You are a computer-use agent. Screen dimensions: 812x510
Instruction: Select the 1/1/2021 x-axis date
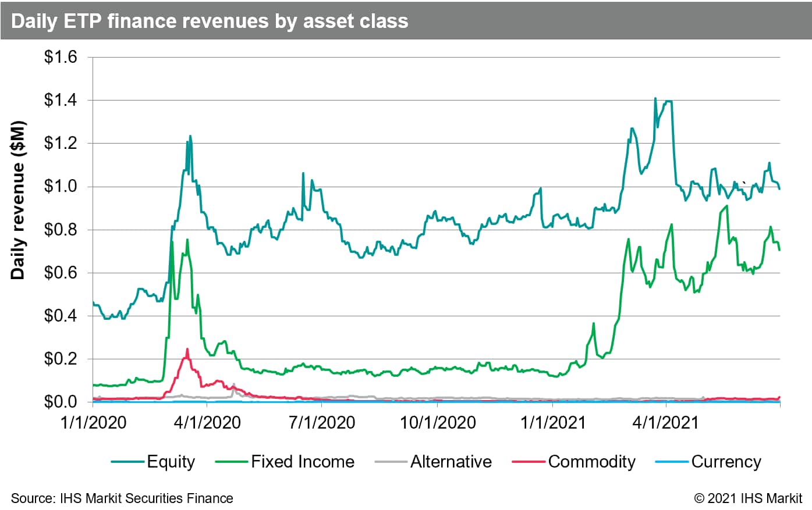tap(552, 422)
